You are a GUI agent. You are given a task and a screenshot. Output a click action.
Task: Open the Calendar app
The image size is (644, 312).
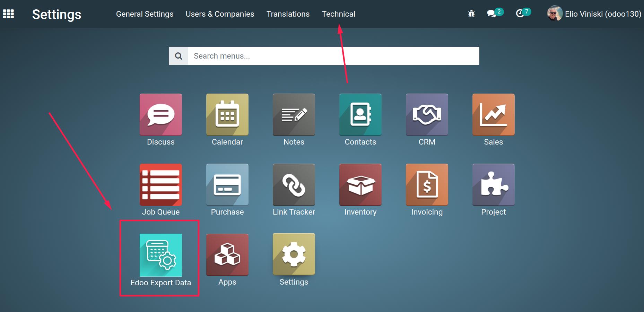coord(227,115)
